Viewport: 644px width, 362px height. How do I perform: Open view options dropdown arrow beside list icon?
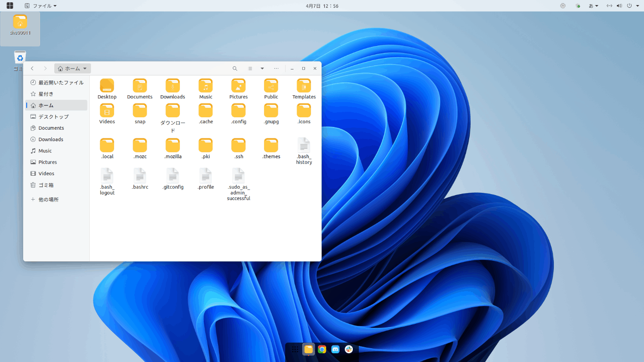[262, 69]
